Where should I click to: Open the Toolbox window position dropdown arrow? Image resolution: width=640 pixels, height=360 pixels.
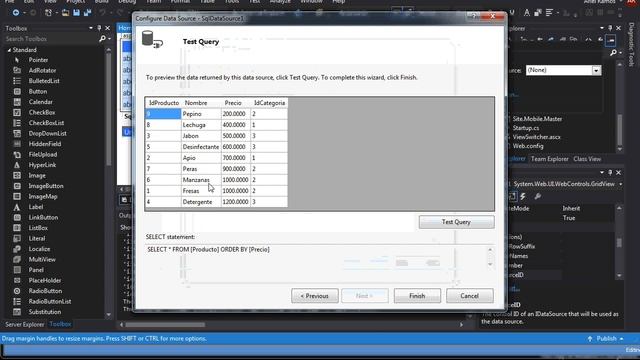pyautogui.click(x=91, y=28)
